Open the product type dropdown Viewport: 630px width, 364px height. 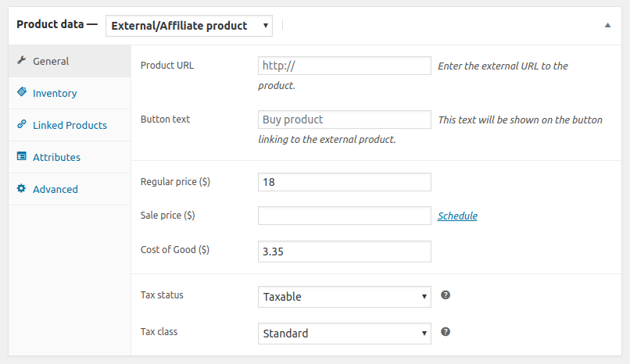coord(189,26)
